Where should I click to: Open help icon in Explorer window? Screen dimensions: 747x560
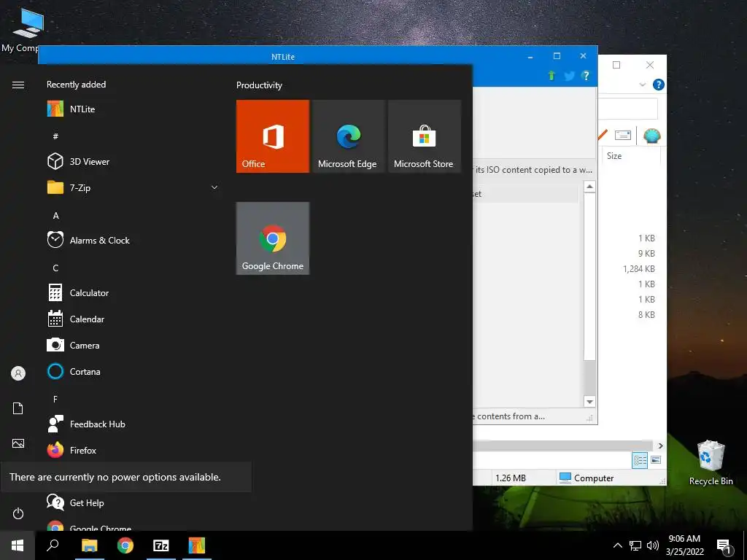point(659,85)
